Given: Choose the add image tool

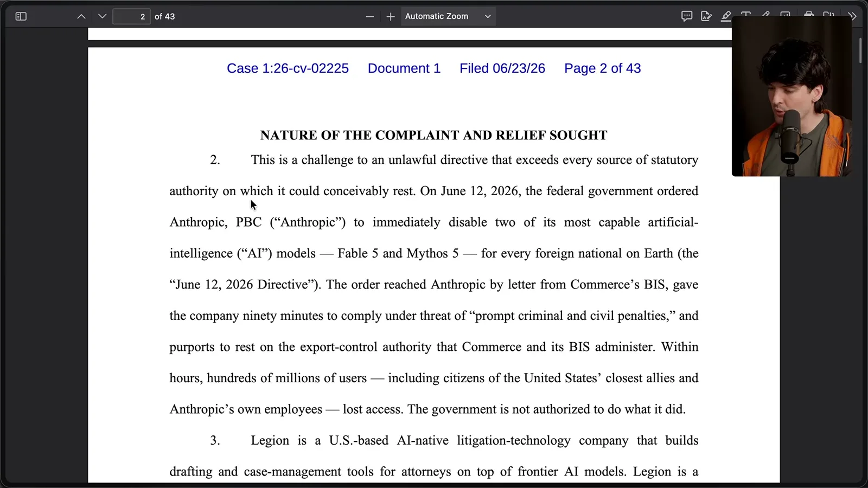Looking at the screenshot, I should pyautogui.click(x=785, y=14).
